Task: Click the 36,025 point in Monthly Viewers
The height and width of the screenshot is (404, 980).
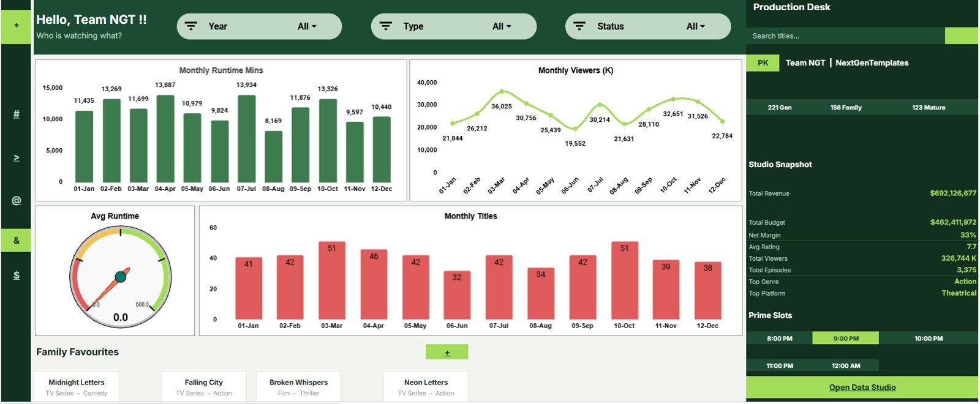Action: pyautogui.click(x=502, y=92)
